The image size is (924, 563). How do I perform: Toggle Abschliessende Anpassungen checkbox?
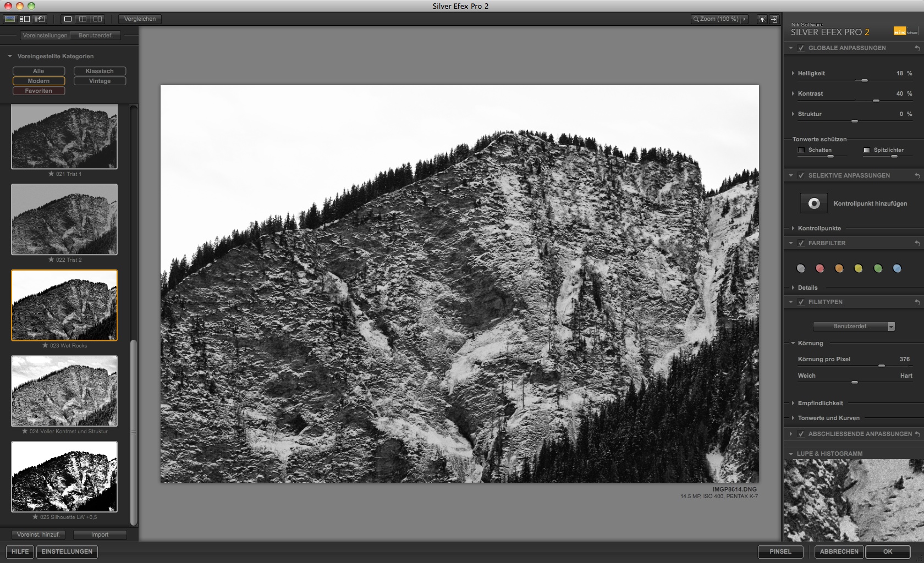(x=801, y=434)
